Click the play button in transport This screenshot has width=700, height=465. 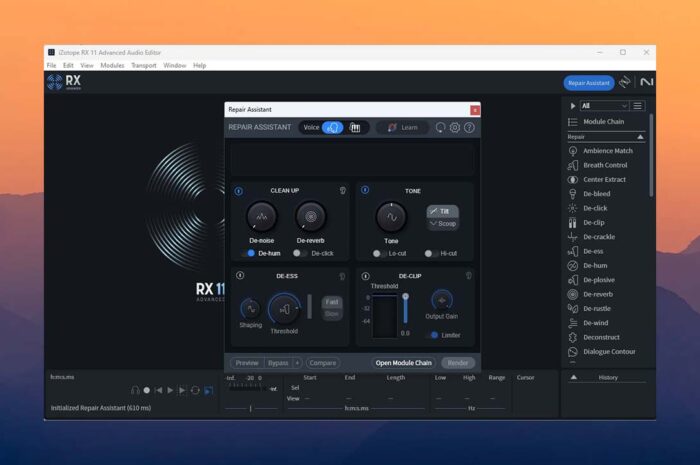coord(170,390)
